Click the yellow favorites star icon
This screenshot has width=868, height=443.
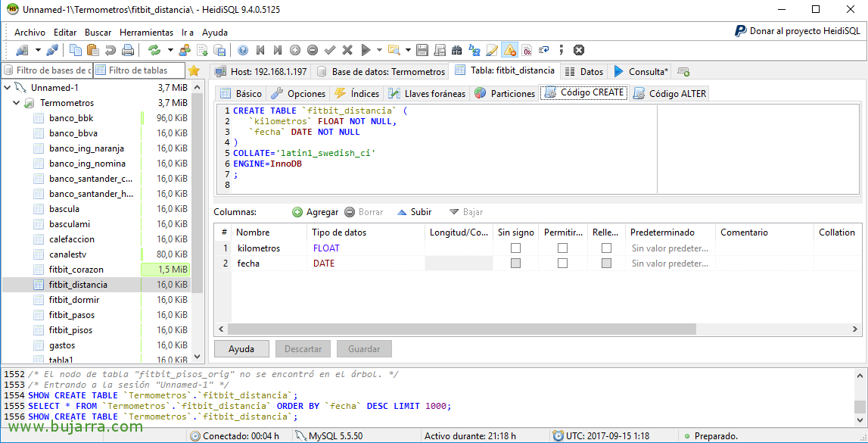(x=193, y=70)
